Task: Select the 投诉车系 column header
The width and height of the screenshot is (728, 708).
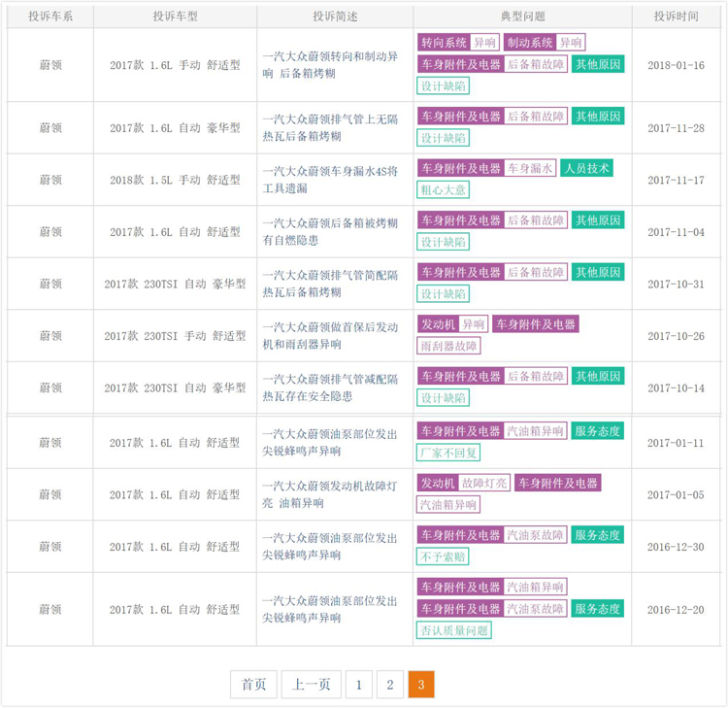Action: (50, 17)
